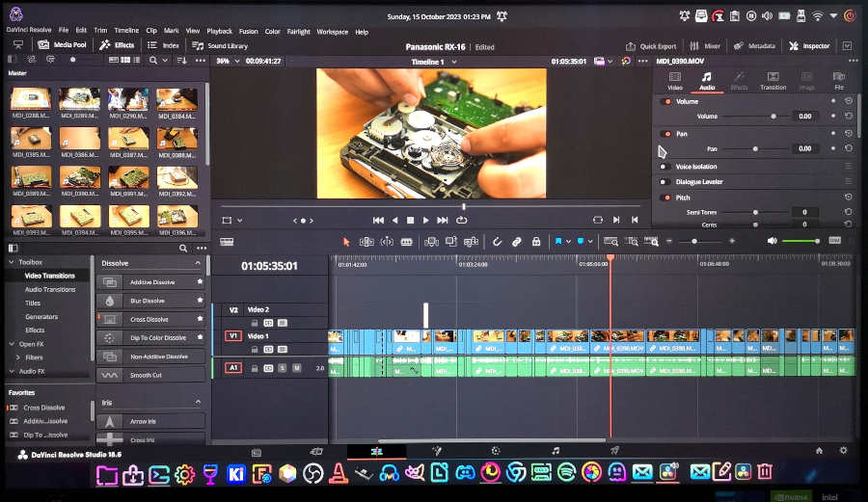Lock the Video 1 track

coord(255,350)
